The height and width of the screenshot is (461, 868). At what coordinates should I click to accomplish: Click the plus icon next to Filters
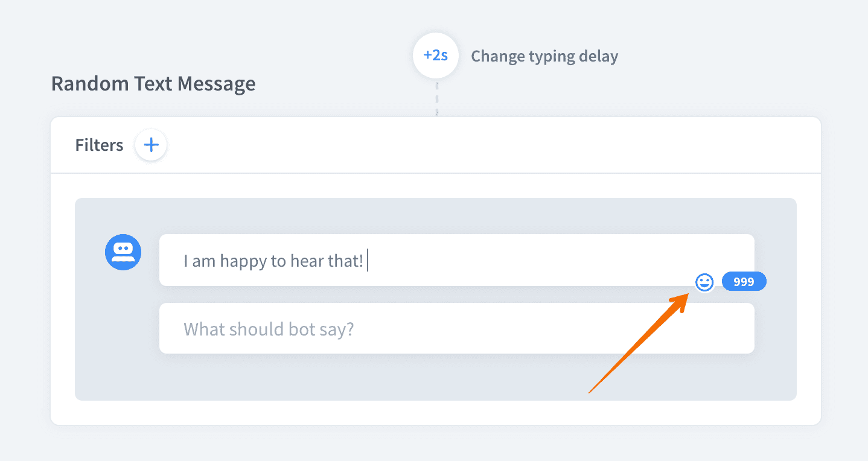pos(151,145)
